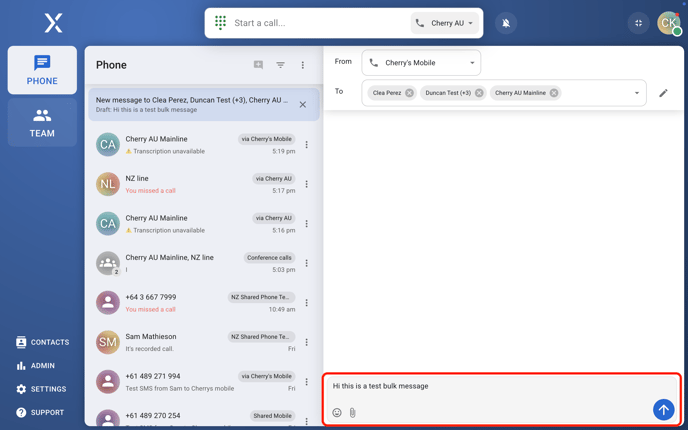Screen dimensions: 688x430
Task: Open options for the conference calls row
Action: pyautogui.click(x=306, y=263)
